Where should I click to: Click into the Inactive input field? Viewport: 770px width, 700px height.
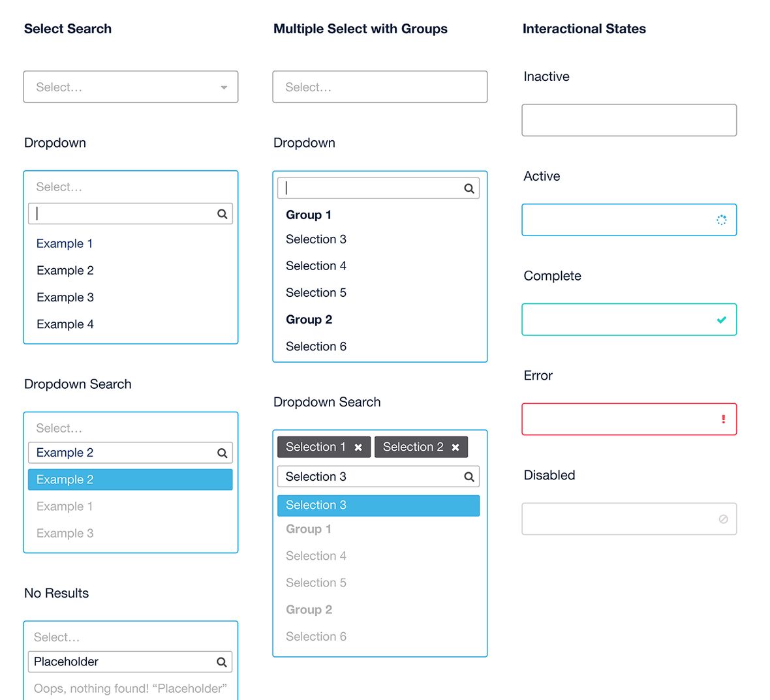(x=628, y=120)
